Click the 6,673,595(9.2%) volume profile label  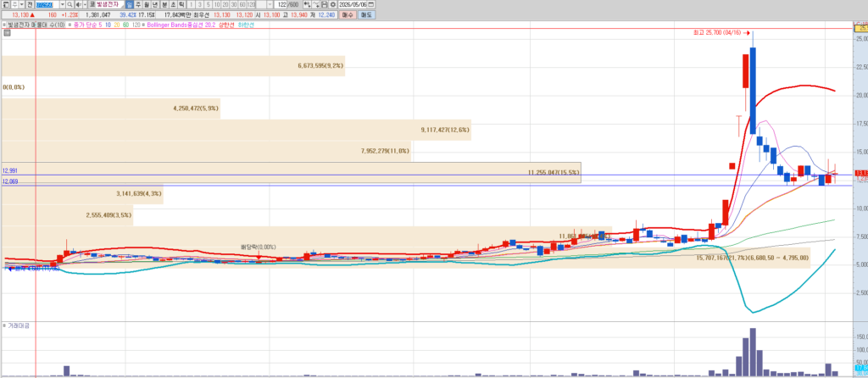click(320, 65)
